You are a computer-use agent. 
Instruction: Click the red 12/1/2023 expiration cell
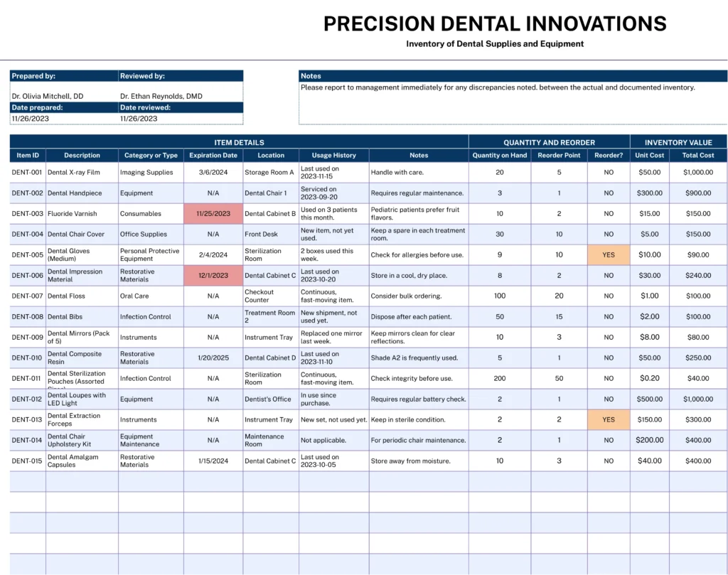(213, 275)
